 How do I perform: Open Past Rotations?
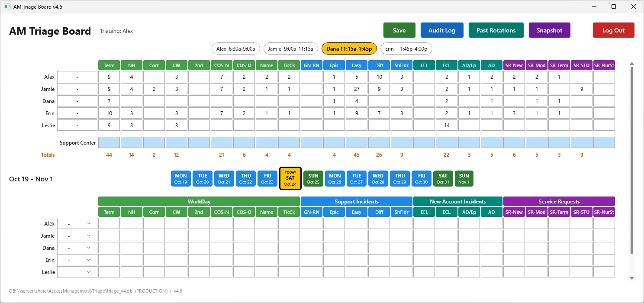[x=496, y=30]
